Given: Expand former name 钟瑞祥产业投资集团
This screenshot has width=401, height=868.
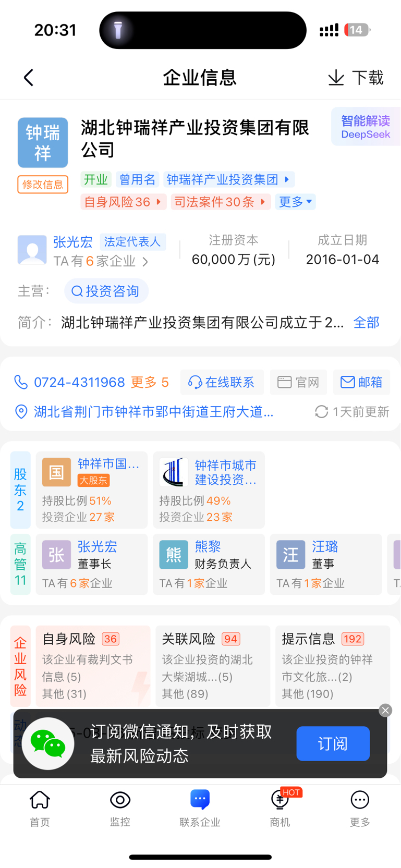Looking at the screenshot, I should [229, 180].
